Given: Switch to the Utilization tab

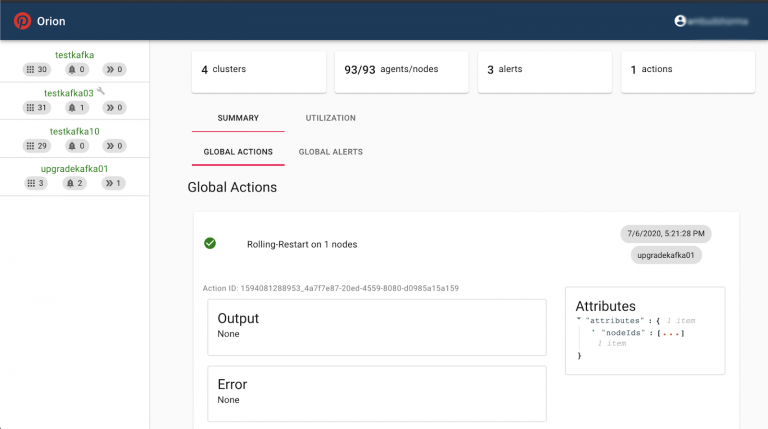Looking at the screenshot, I should click(330, 118).
